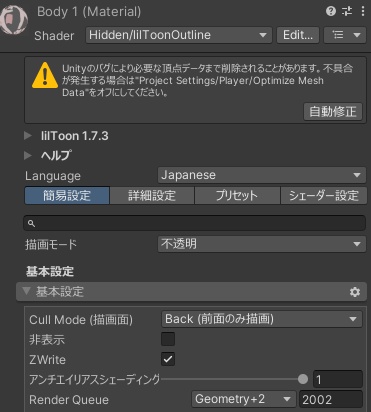Open the three-dot material context menu

click(363, 11)
